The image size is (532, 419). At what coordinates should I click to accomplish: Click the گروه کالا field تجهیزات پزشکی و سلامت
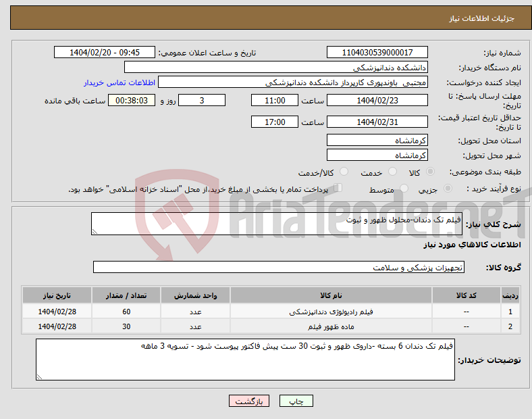pyautogui.click(x=279, y=267)
